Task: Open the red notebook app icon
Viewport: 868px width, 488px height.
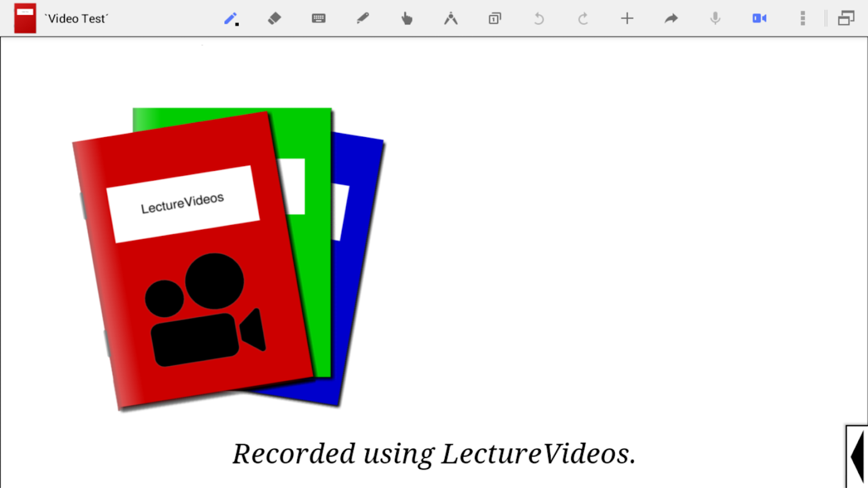Action: coord(25,18)
